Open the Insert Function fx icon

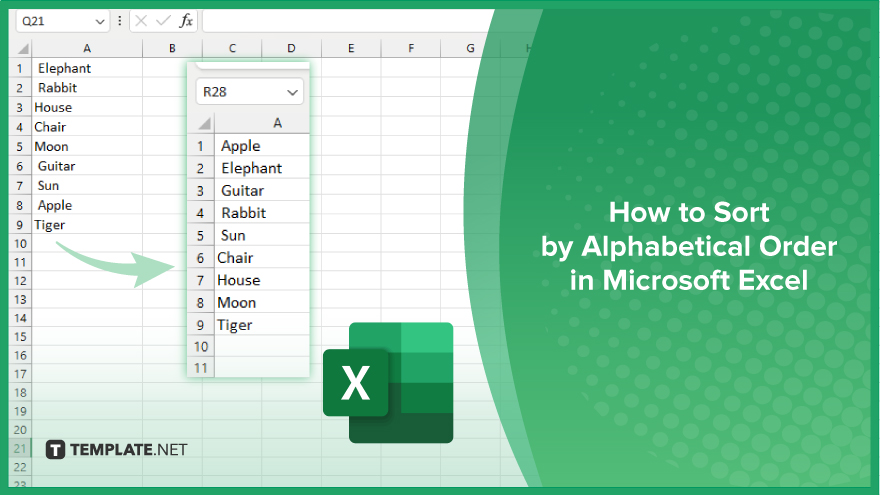186,21
